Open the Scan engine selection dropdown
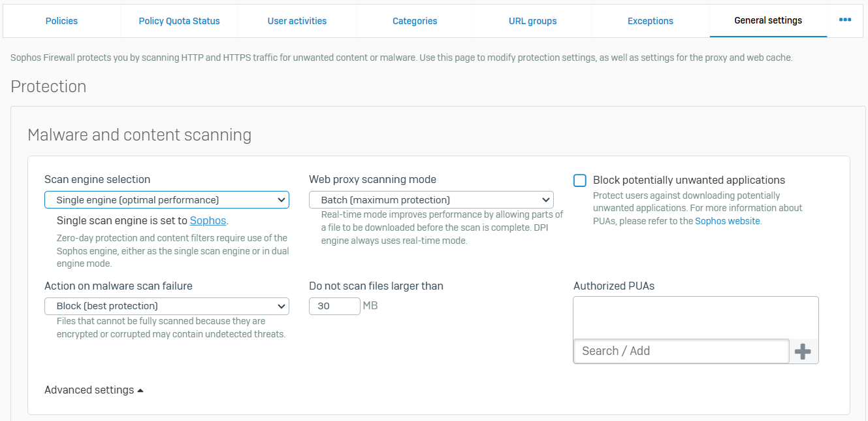 pos(167,200)
